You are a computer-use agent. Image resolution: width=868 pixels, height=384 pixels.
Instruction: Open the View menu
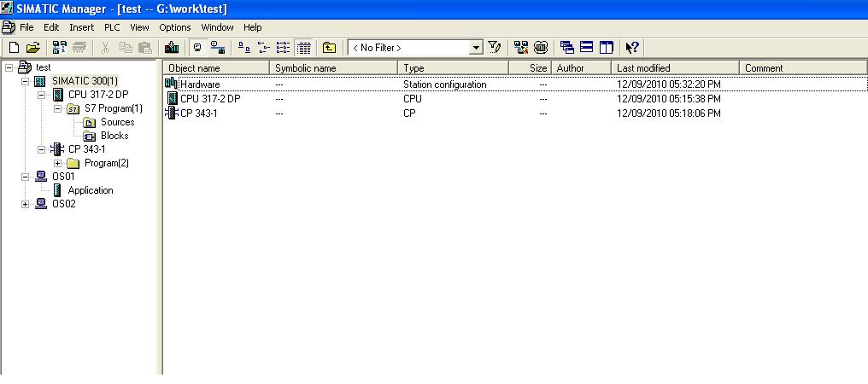coord(139,27)
